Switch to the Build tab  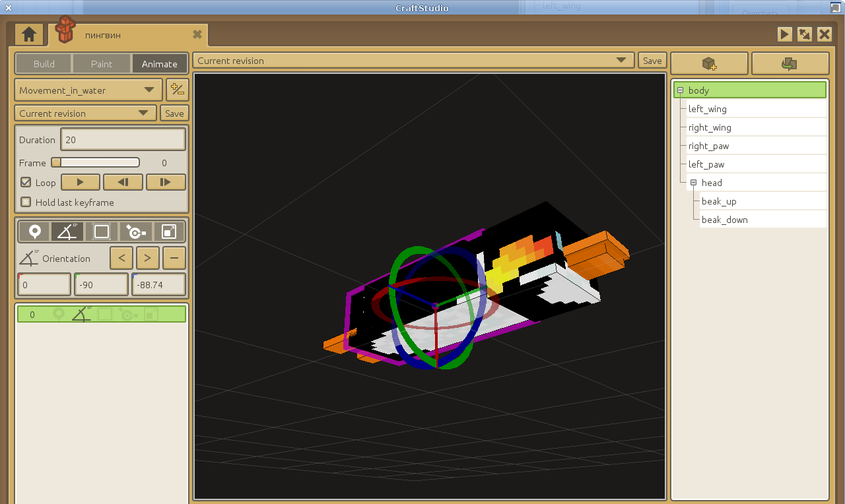coord(44,64)
